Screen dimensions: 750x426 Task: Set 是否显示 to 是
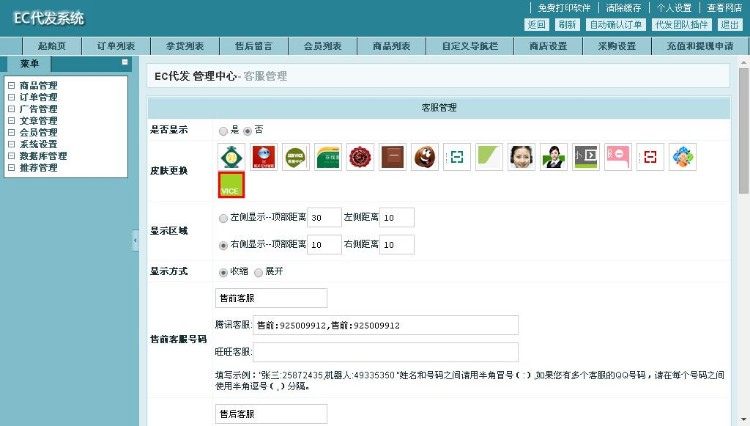(223, 131)
